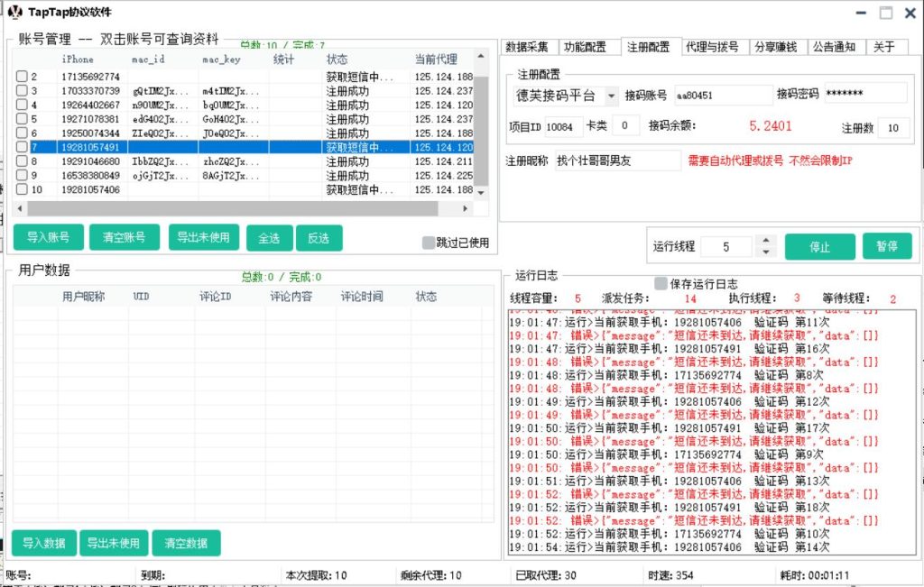
Task: Click the TapTap app logo icon
Action: [x=14, y=13]
